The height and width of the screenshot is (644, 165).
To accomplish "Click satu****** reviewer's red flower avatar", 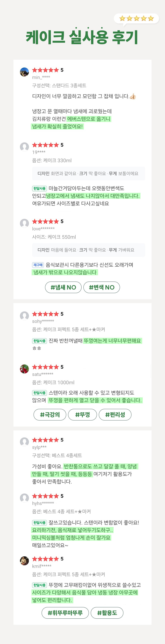I will pyautogui.click(x=24, y=369).
